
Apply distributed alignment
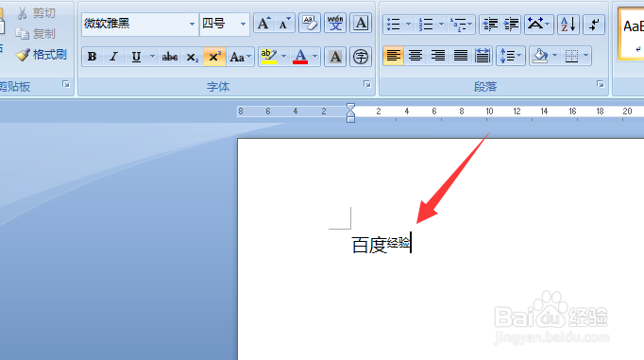point(483,56)
